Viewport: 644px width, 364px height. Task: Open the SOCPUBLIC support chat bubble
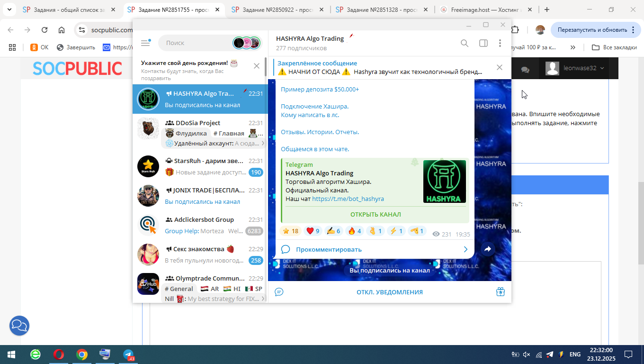tap(19, 326)
